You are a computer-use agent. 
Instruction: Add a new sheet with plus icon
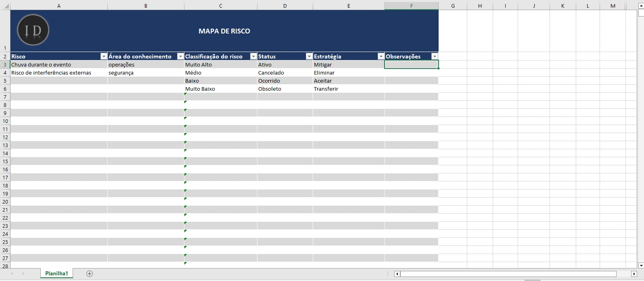click(x=90, y=274)
